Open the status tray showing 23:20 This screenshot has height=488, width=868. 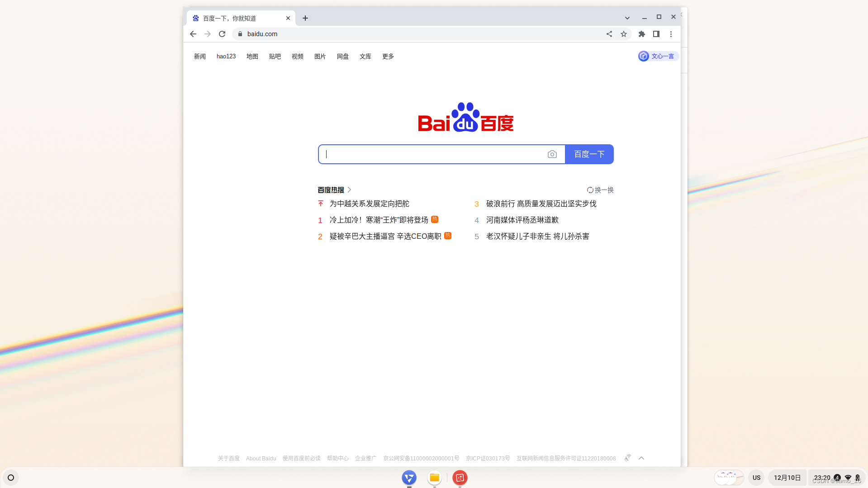[x=836, y=478]
